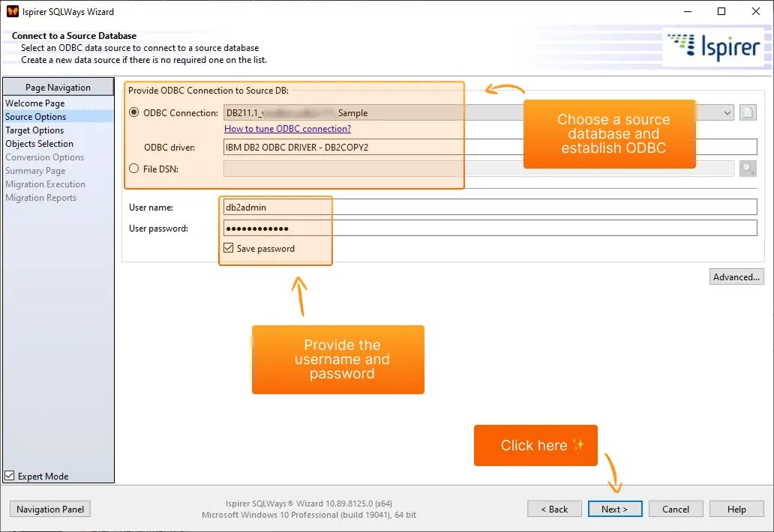Click the Navigation Panel button
The image size is (774, 532).
pyautogui.click(x=50, y=510)
